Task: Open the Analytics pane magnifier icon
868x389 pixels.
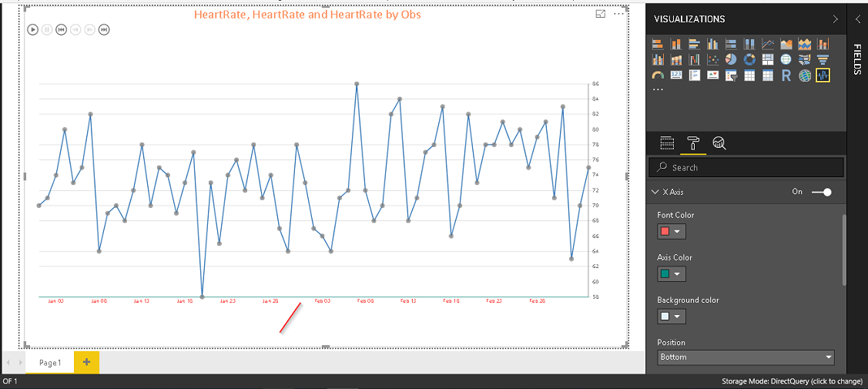Action: tap(719, 143)
